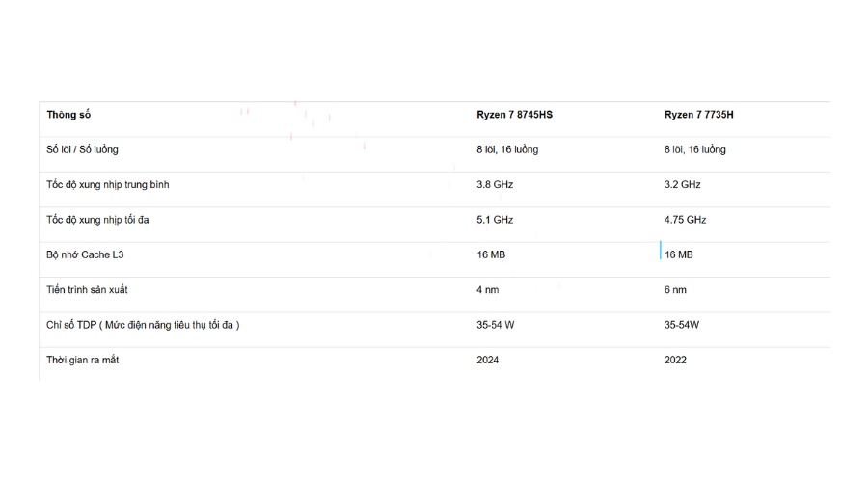Select the Ryzen 7 8745HS column header
868x482 pixels.
click(x=514, y=115)
